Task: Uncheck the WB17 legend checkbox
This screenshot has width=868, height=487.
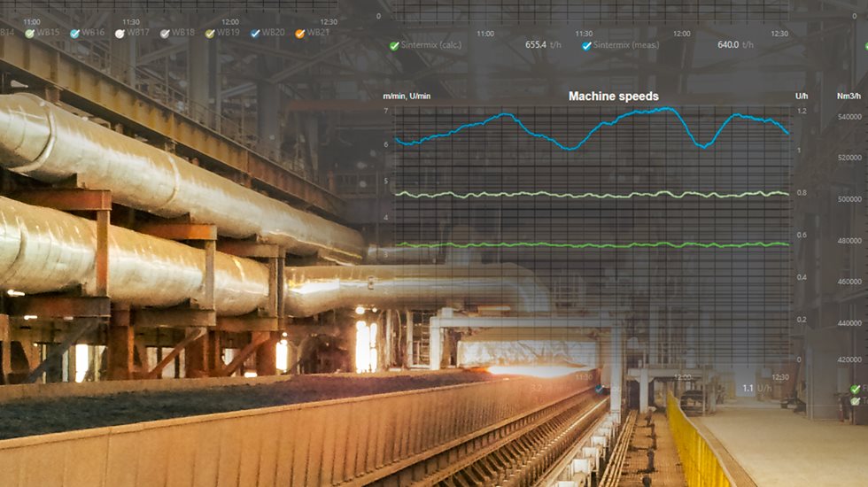Action: coord(120,33)
